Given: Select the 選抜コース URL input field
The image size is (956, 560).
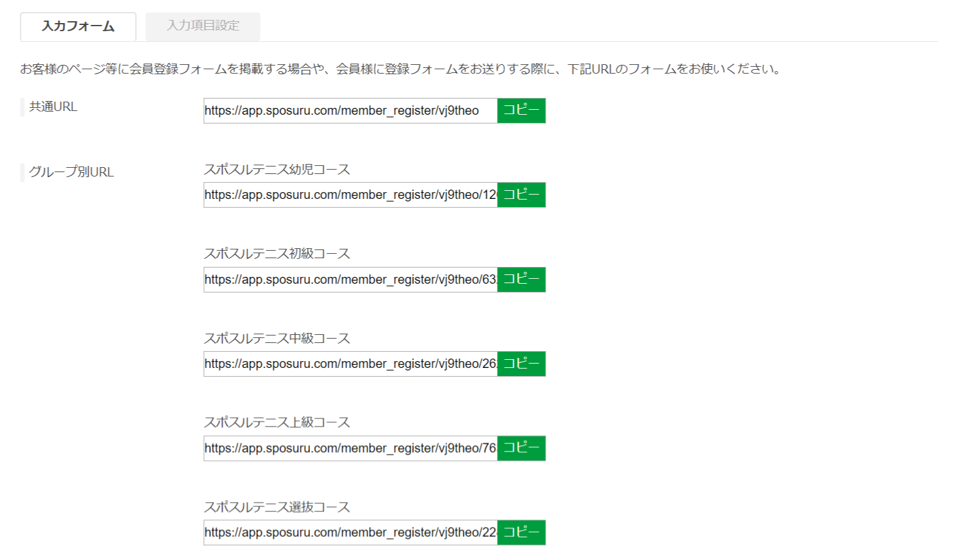Looking at the screenshot, I should coord(350,533).
